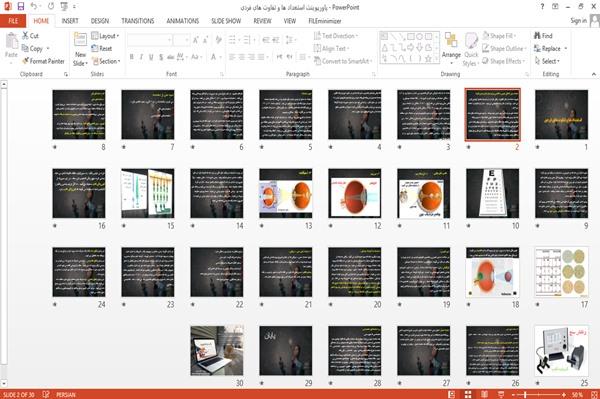Open the FILEminimizer tab

coord(324,21)
